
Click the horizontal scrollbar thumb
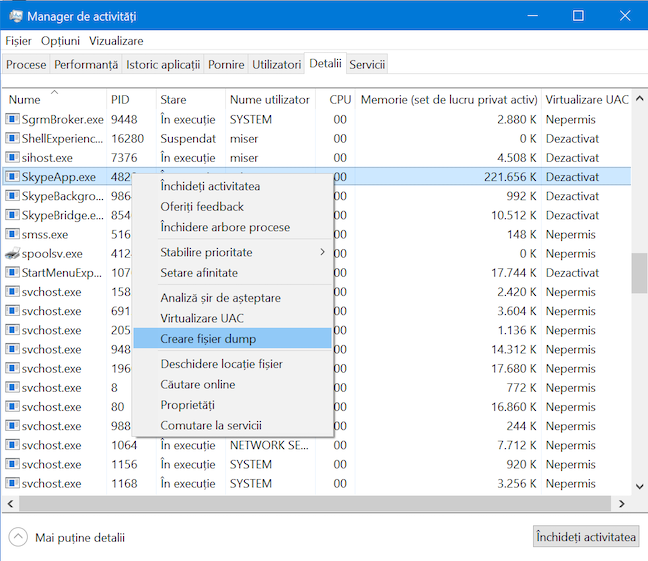(x=315, y=504)
